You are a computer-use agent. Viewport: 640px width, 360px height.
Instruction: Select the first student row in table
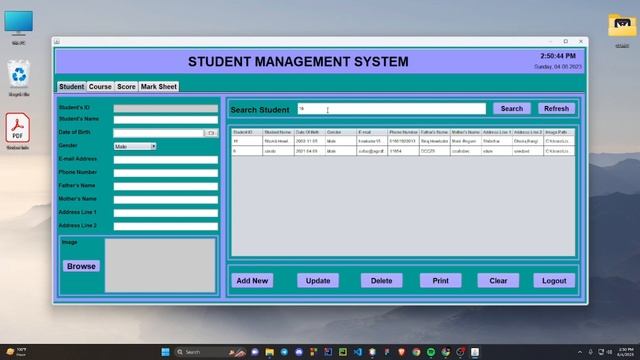tap(403, 141)
